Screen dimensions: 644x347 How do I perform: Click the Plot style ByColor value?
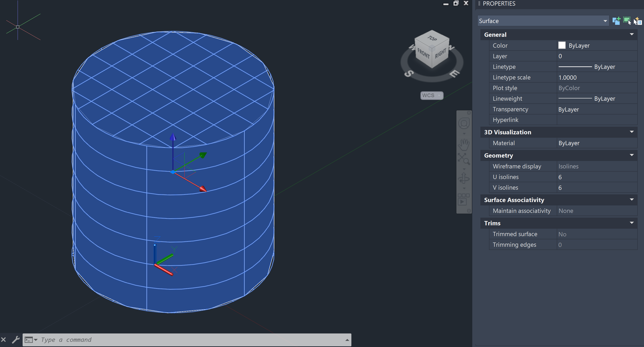pos(597,88)
